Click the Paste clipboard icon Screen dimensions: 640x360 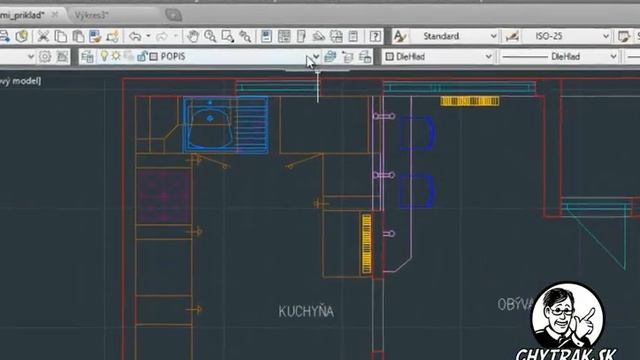78,36
